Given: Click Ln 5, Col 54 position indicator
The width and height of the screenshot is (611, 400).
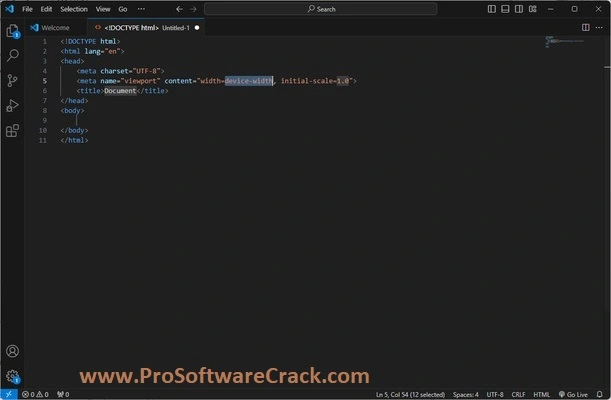Looking at the screenshot, I should [410, 395].
